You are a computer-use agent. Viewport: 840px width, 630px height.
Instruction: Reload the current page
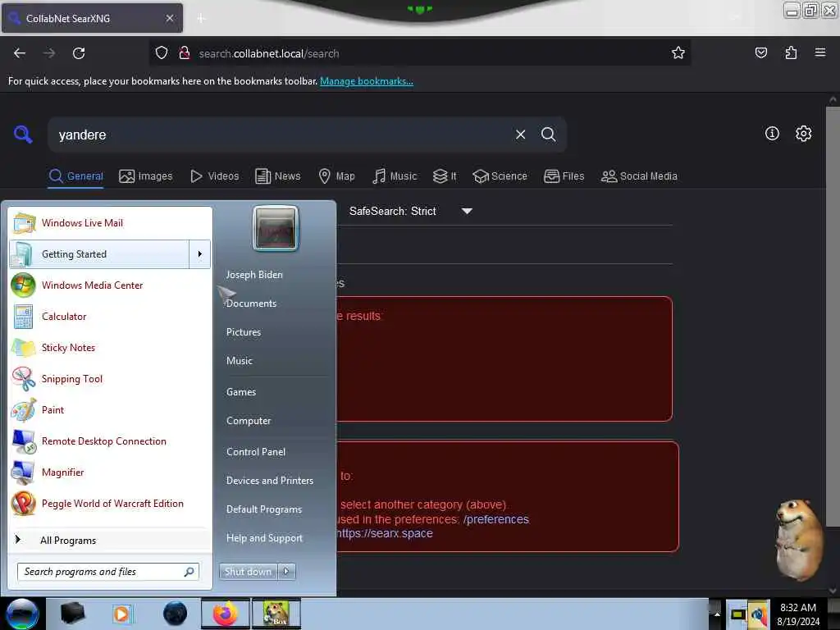[x=79, y=53]
